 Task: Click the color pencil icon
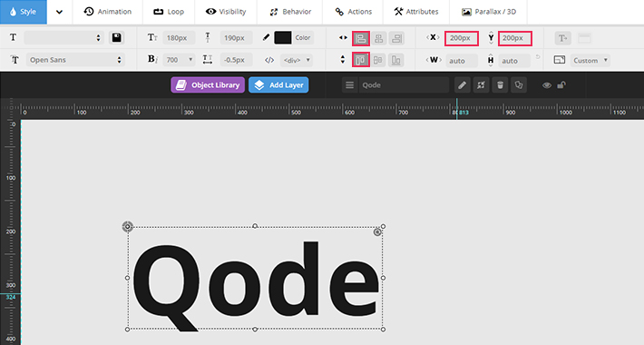pos(266,37)
